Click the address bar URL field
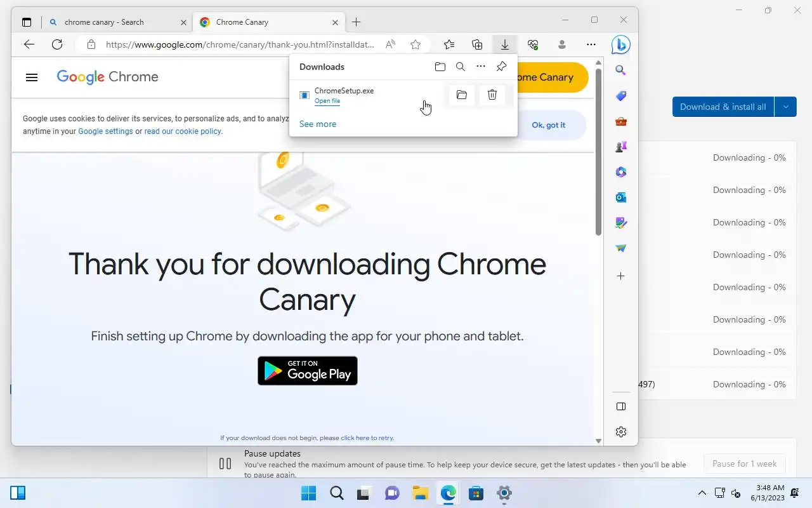Viewport: 812px width, 508px height. click(240, 44)
